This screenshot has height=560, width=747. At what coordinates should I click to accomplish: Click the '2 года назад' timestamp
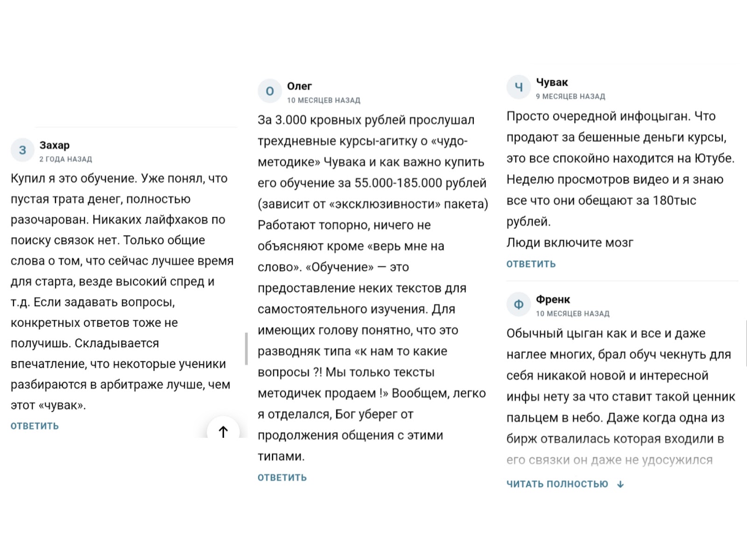66,159
